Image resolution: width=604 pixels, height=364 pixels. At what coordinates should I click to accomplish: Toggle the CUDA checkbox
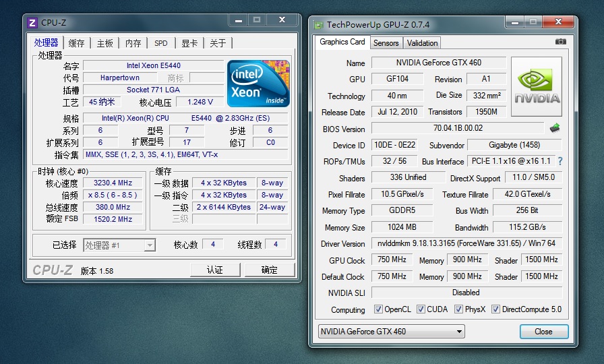(x=421, y=309)
